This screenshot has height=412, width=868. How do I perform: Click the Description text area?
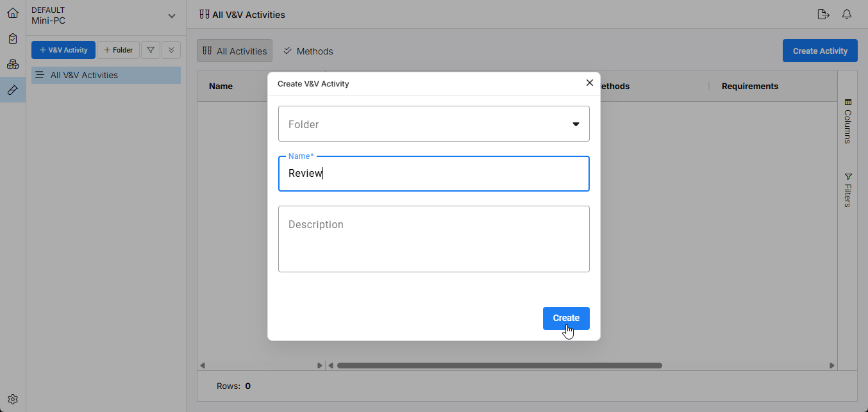[434, 238]
